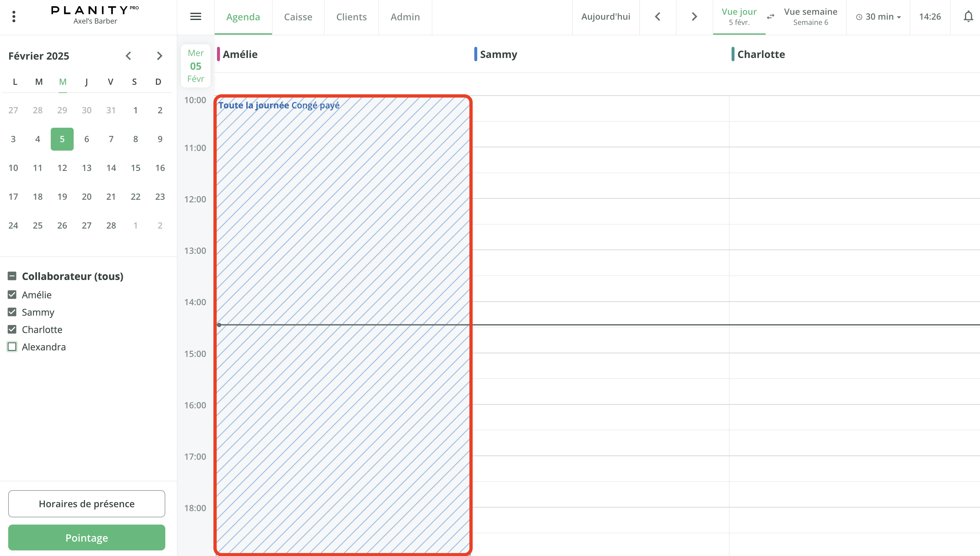Open the Clients tab

coord(351,17)
